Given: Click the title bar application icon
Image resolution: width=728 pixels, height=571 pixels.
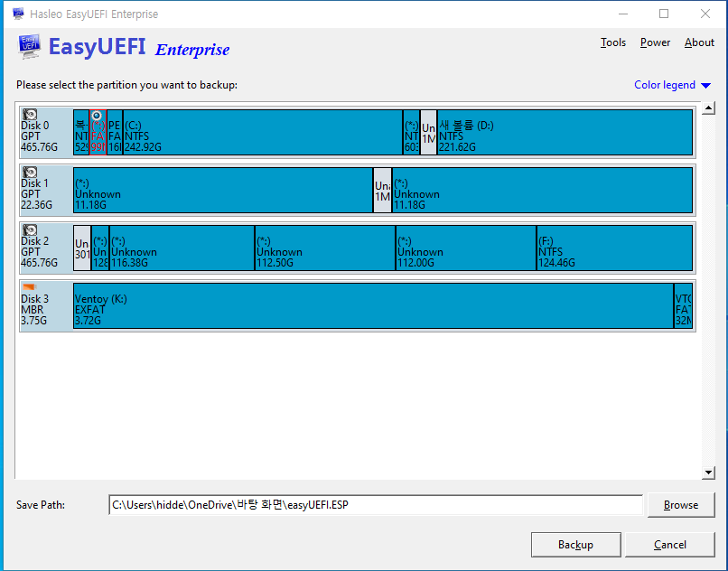Looking at the screenshot, I should click(x=18, y=14).
